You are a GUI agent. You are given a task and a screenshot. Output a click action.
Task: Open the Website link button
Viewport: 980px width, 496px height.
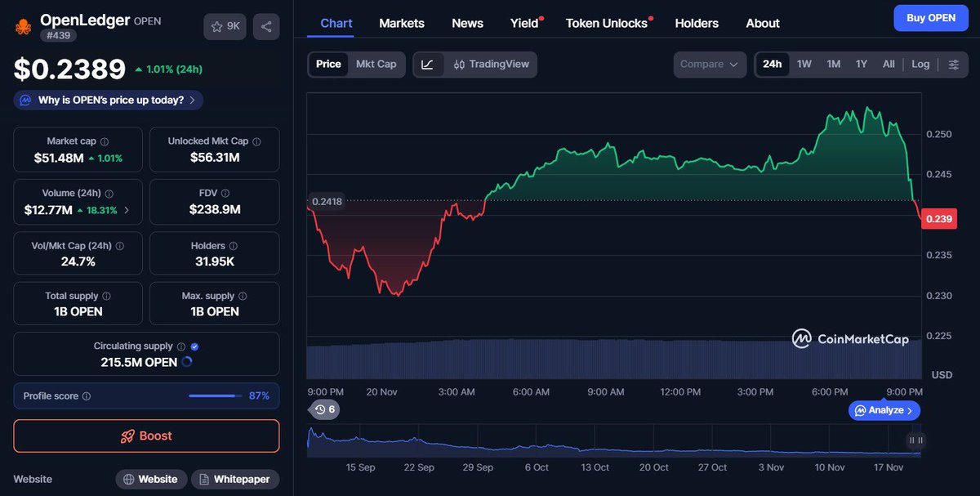click(151, 479)
